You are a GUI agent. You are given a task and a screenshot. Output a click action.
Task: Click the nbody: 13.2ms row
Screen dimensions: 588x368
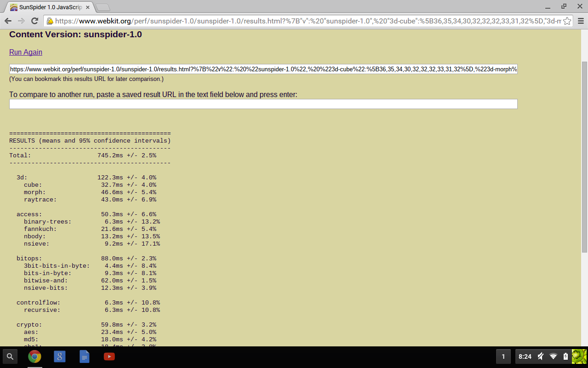(x=92, y=236)
